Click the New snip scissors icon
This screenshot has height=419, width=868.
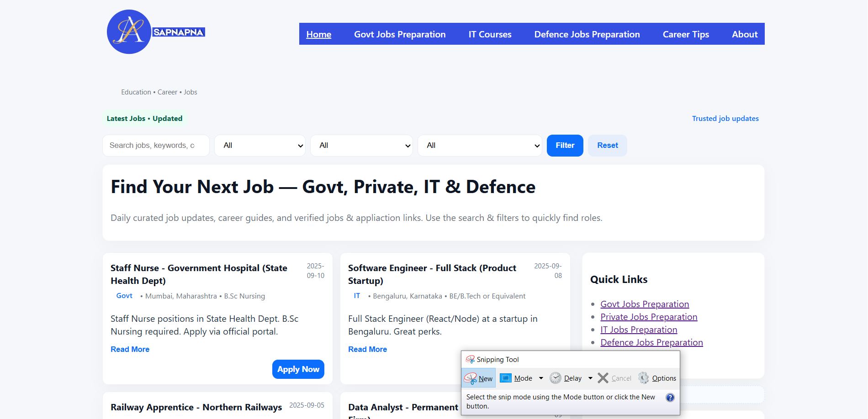(470, 378)
